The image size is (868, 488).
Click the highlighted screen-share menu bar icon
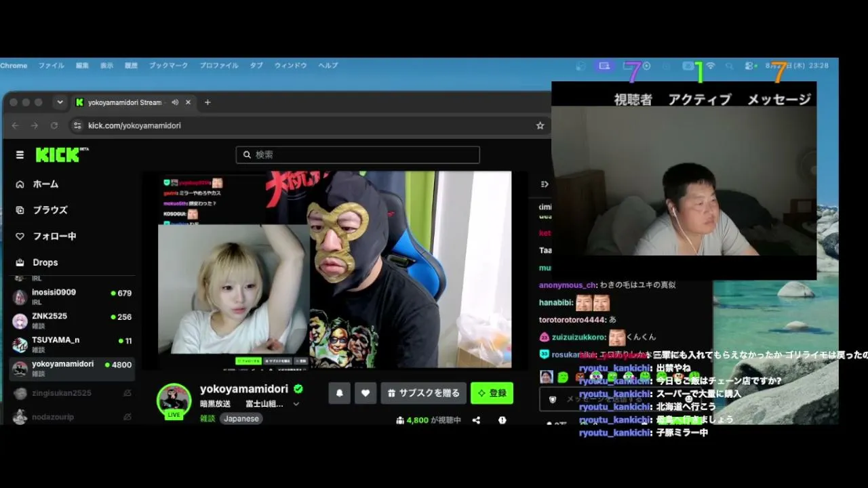(604, 66)
